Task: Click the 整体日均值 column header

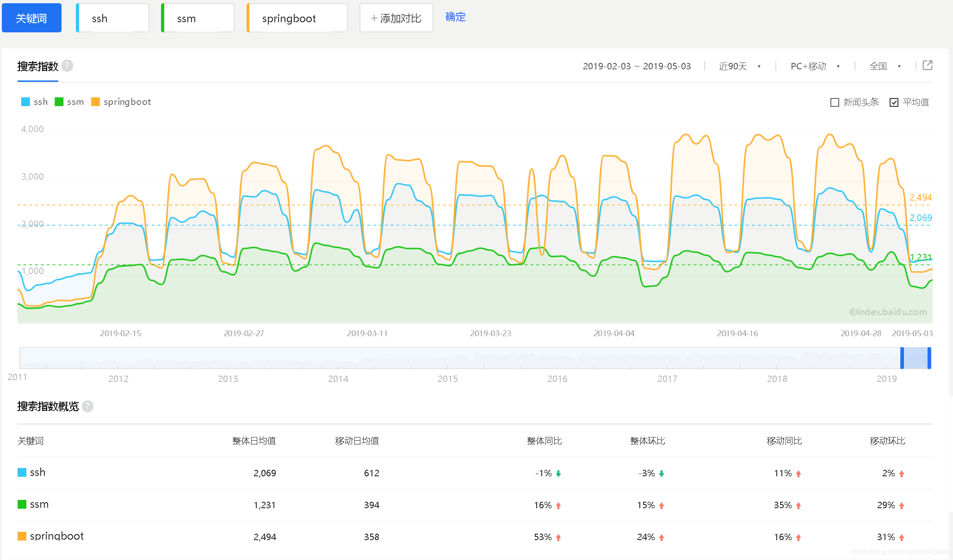Action: point(254,441)
